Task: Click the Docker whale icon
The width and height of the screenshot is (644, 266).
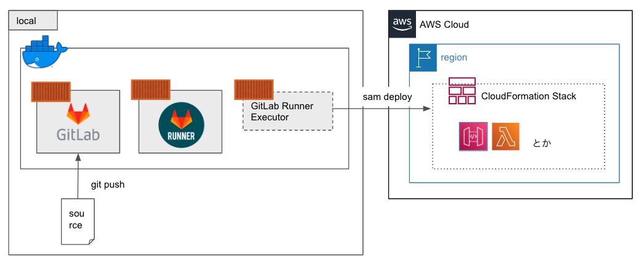Action: (45, 52)
